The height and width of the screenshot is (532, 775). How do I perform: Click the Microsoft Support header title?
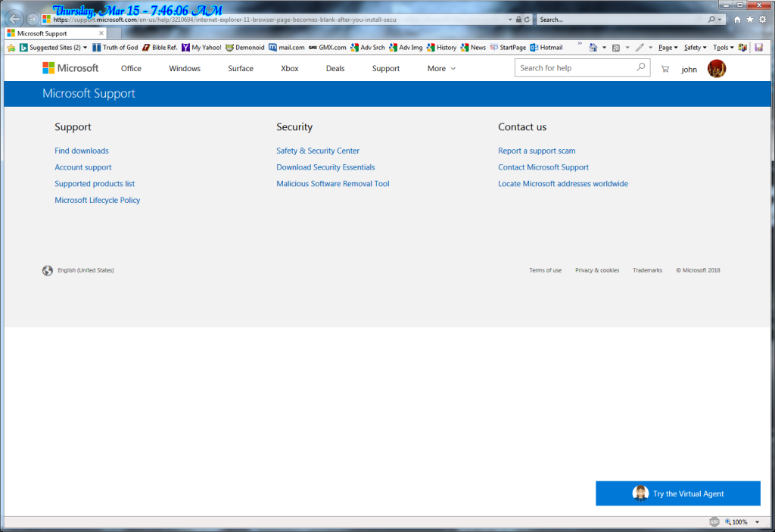point(89,93)
